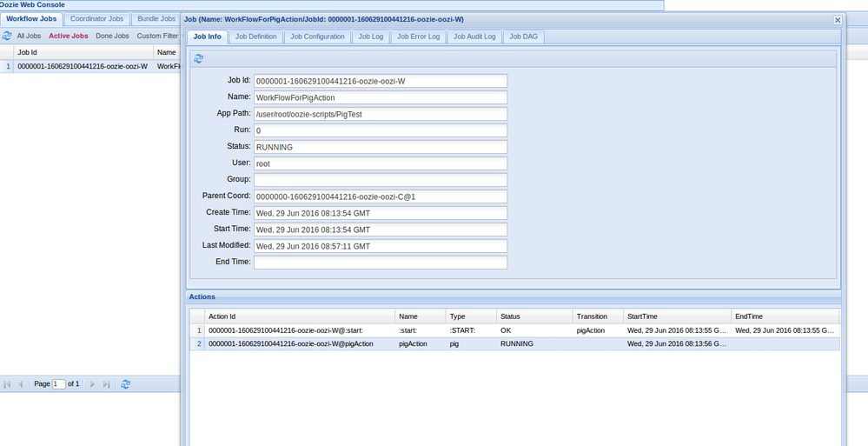Click the User field showing root
This screenshot has height=446, width=868.
[x=381, y=164]
